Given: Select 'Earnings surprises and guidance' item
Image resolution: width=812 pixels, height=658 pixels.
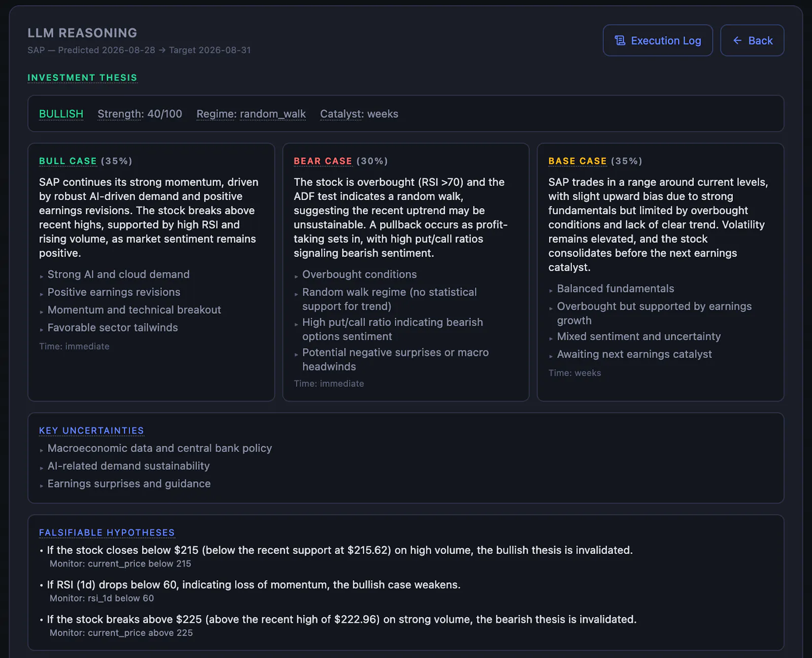Looking at the screenshot, I should coord(129,483).
